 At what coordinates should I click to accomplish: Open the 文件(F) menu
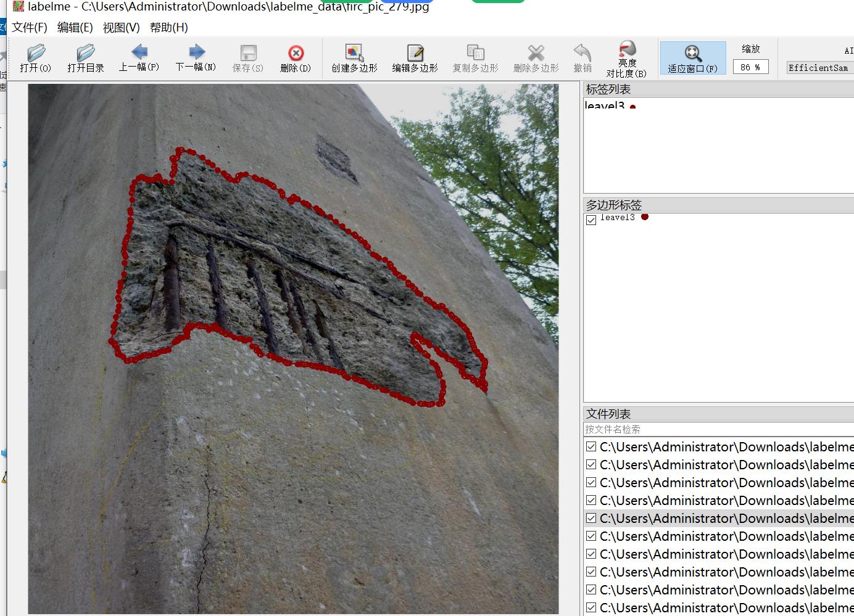tap(30, 28)
